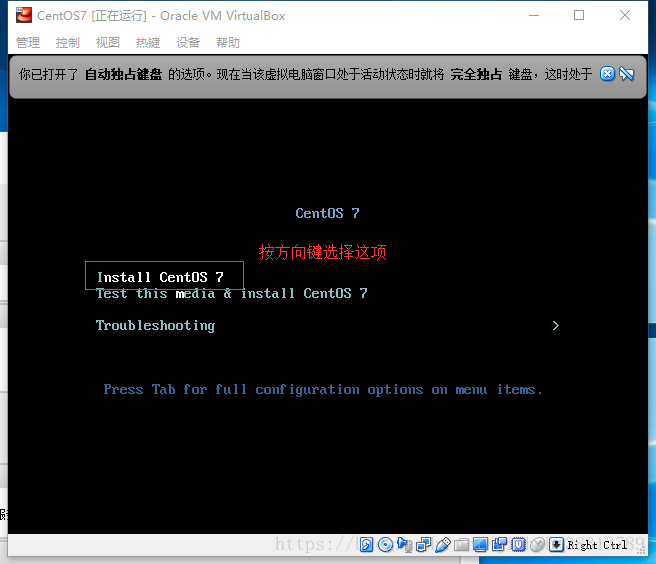Open the 设备 menu

(188, 42)
